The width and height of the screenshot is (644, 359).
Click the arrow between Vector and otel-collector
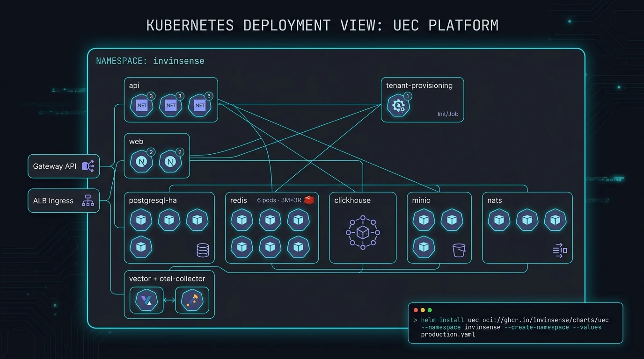pyautogui.click(x=169, y=300)
